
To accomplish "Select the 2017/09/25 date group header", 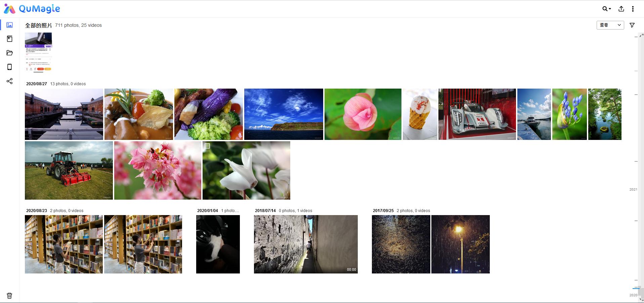I will point(383,211).
